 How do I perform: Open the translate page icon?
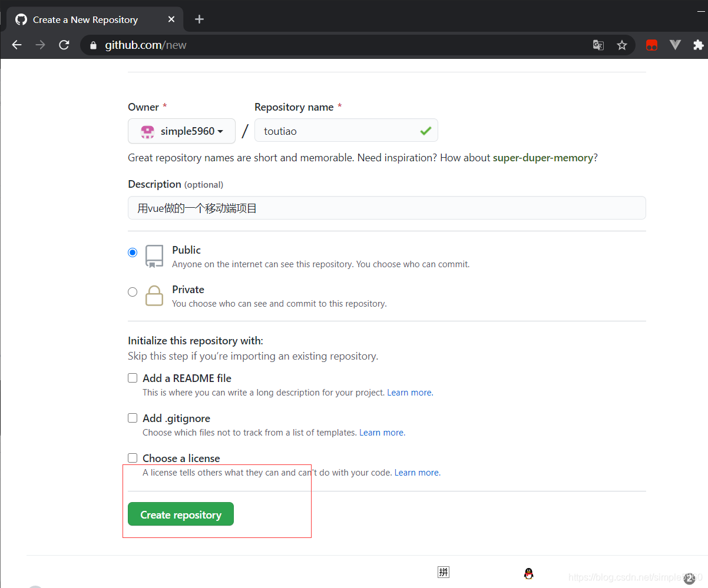(598, 45)
